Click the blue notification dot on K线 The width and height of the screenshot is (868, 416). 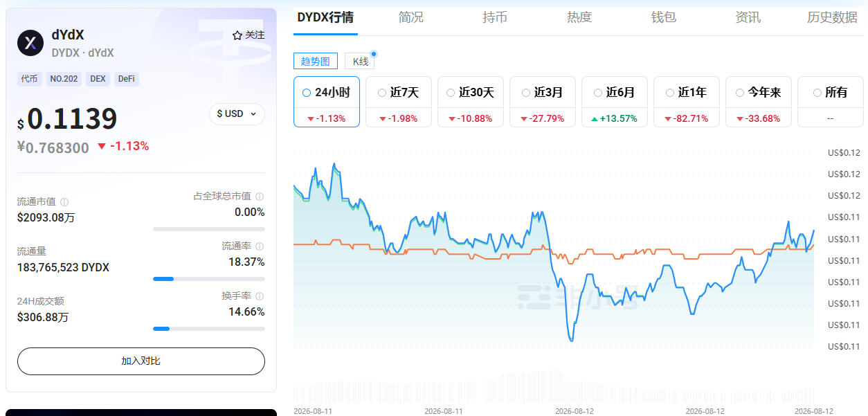374,54
